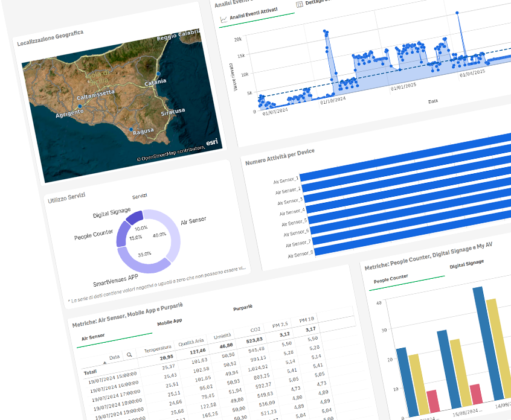511x420 pixels.
Task: Click Umidità column header
Action: coord(222,336)
